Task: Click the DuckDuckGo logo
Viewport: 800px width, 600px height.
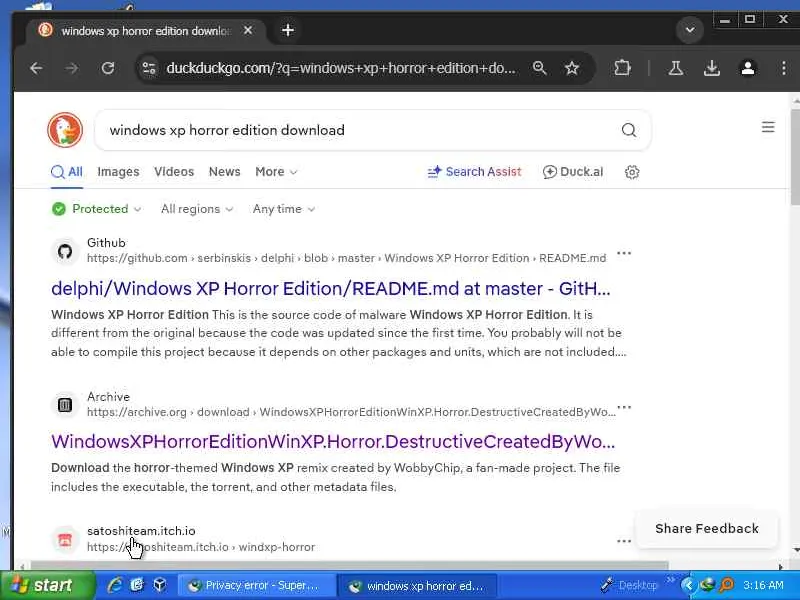Action: [x=65, y=130]
